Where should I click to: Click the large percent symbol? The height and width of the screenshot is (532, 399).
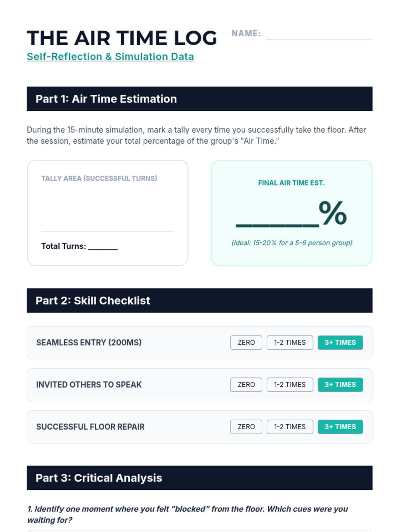(x=333, y=213)
